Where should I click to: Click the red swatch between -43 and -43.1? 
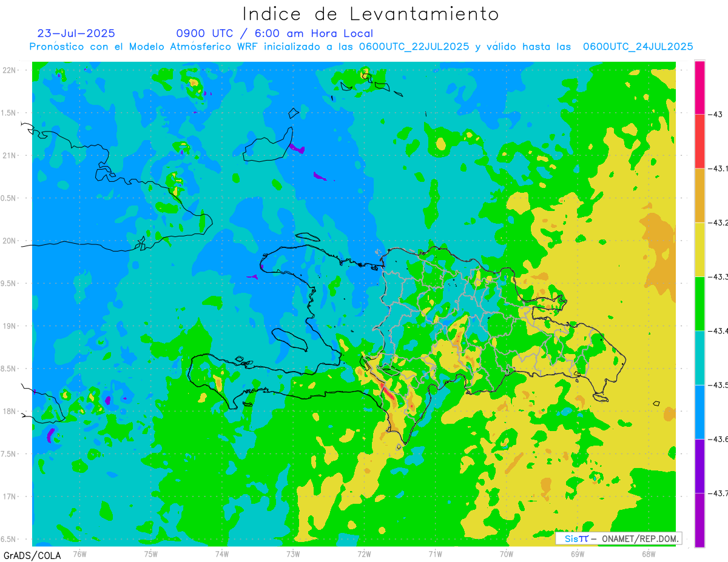[699, 141]
